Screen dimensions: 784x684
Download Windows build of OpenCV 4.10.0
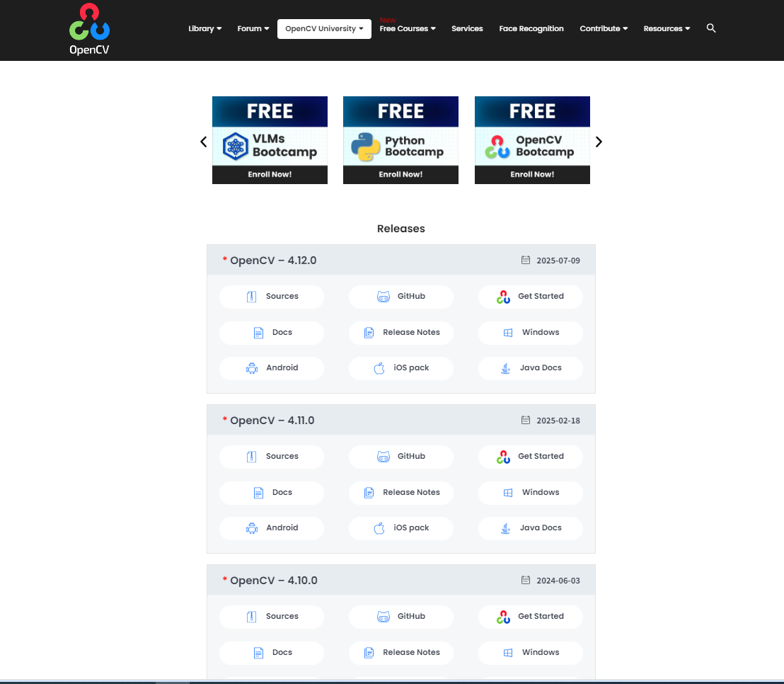(531, 653)
